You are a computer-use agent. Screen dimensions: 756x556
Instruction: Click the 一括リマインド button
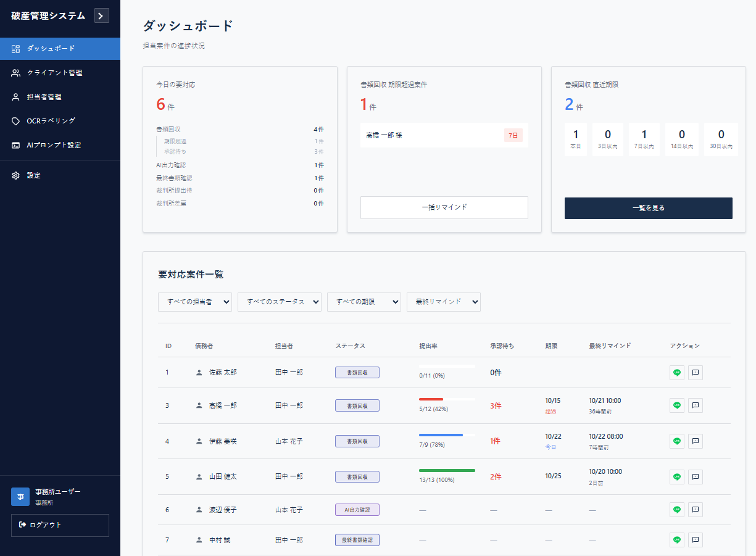pyautogui.click(x=444, y=207)
